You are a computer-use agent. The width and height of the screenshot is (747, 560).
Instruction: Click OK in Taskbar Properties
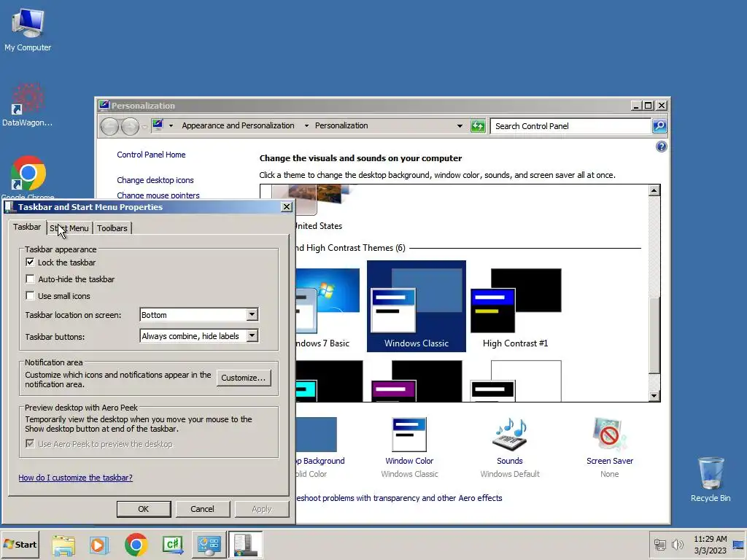pyautogui.click(x=144, y=509)
